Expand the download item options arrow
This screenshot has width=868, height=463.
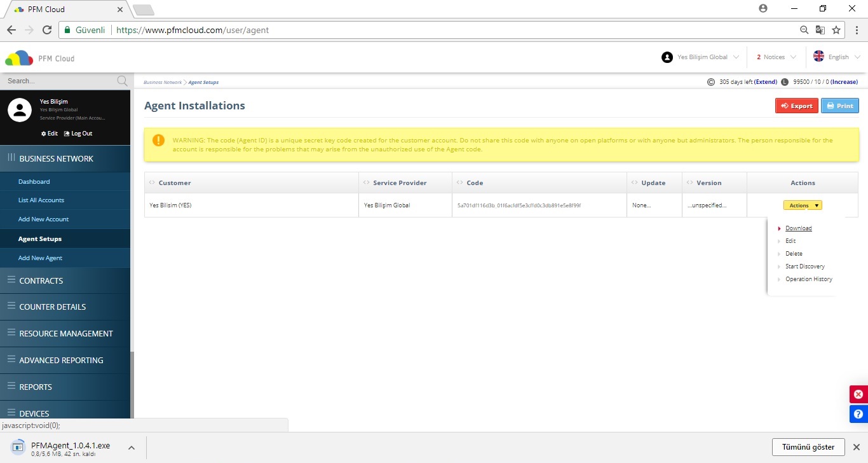coord(131,447)
